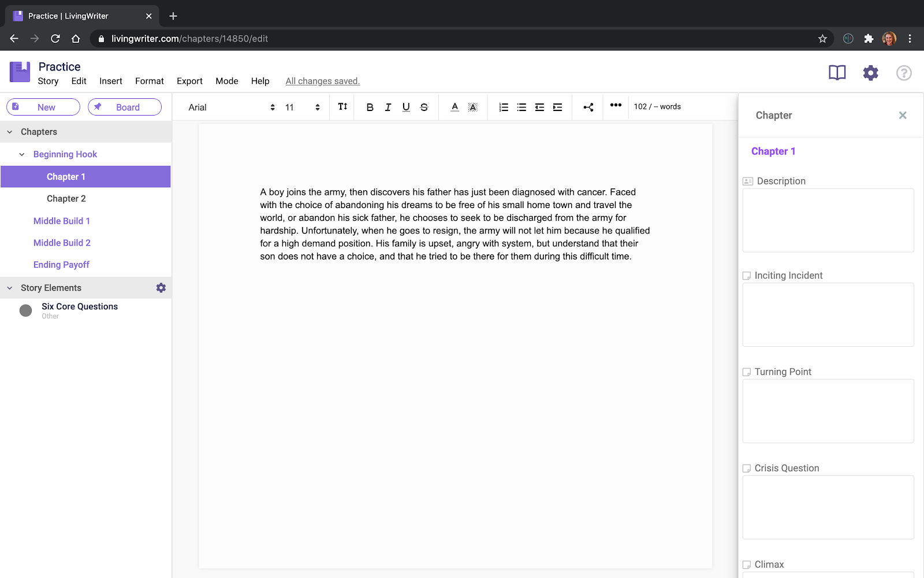Open the Insert menu
Viewport: 924px width, 578px height.
click(111, 81)
